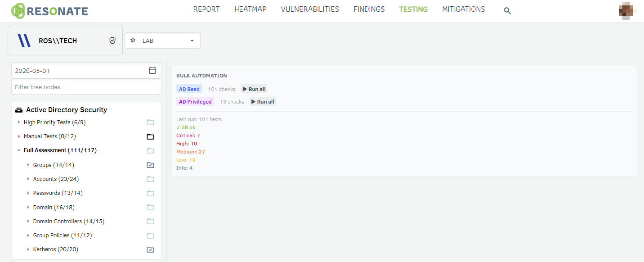Viewport: 644px width, 262px height.
Task: Open the Heatmap tab
Action: pos(250,9)
